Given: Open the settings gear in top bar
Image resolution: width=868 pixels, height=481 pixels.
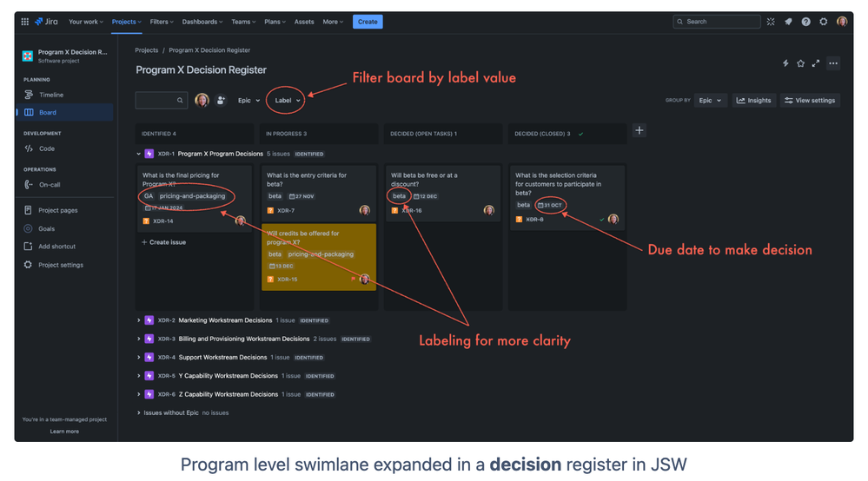Looking at the screenshot, I should tap(824, 22).
